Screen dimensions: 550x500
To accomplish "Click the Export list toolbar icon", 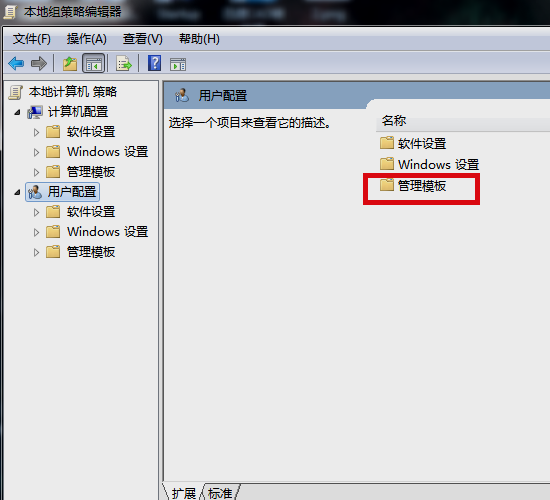I will pos(124,64).
